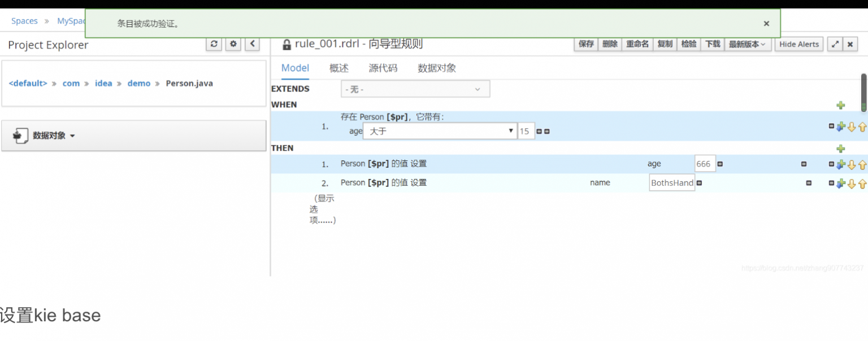
Task: Add a new THEN action with green plus
Action: 841,148
